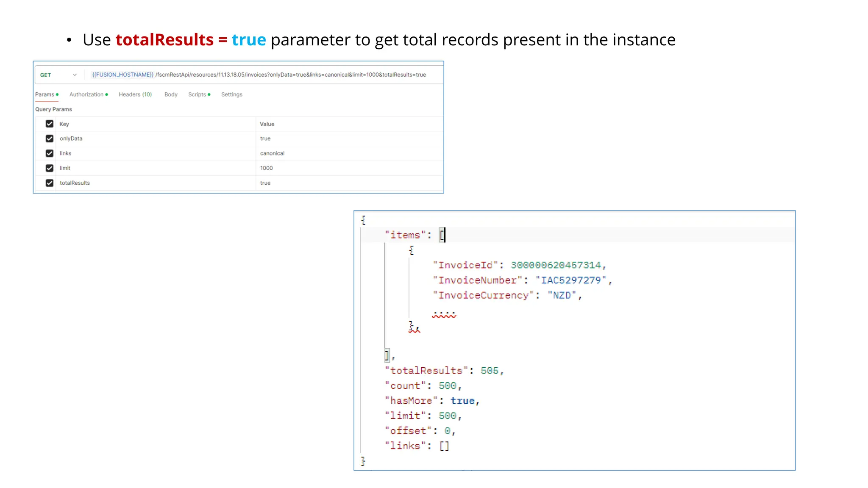Click the "count": 500 line
The width and height of the screenshot is (868, 488).
[423, 386]
